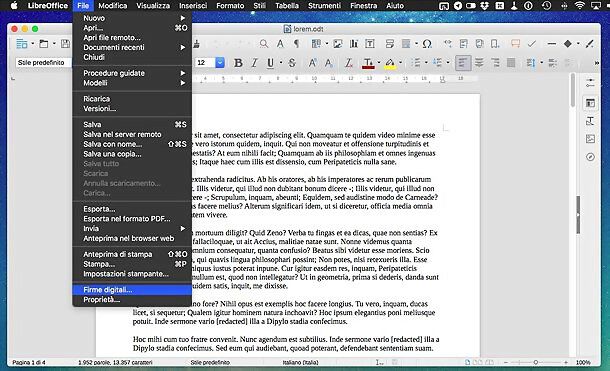
Task: Open the Strumenti menu
Action: 324,5
